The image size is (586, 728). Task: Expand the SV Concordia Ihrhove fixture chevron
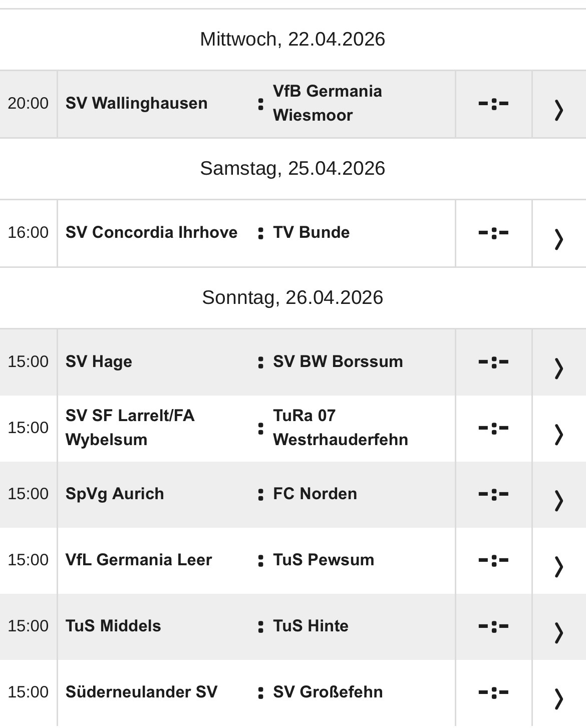coord(558,239)
